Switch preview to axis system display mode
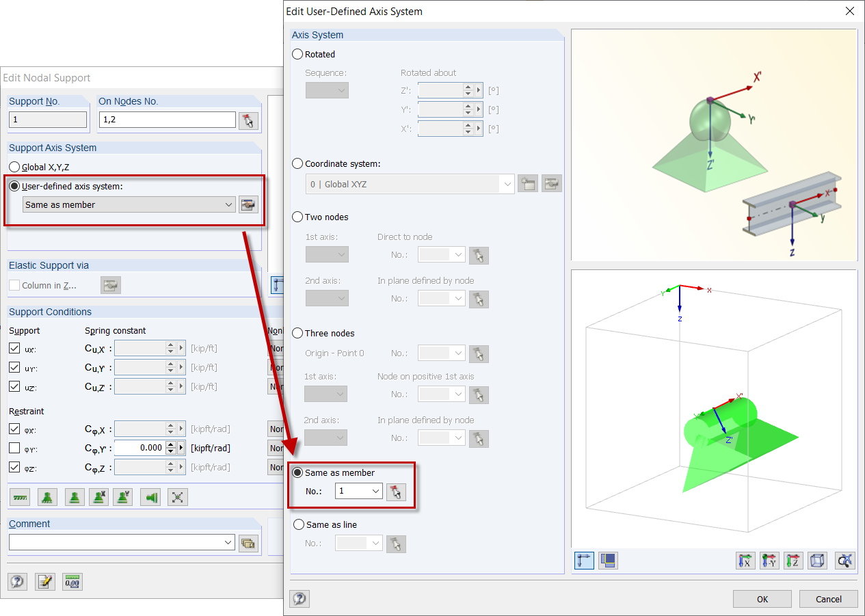This screenshot has width=865, height=616. coord(584,560)
